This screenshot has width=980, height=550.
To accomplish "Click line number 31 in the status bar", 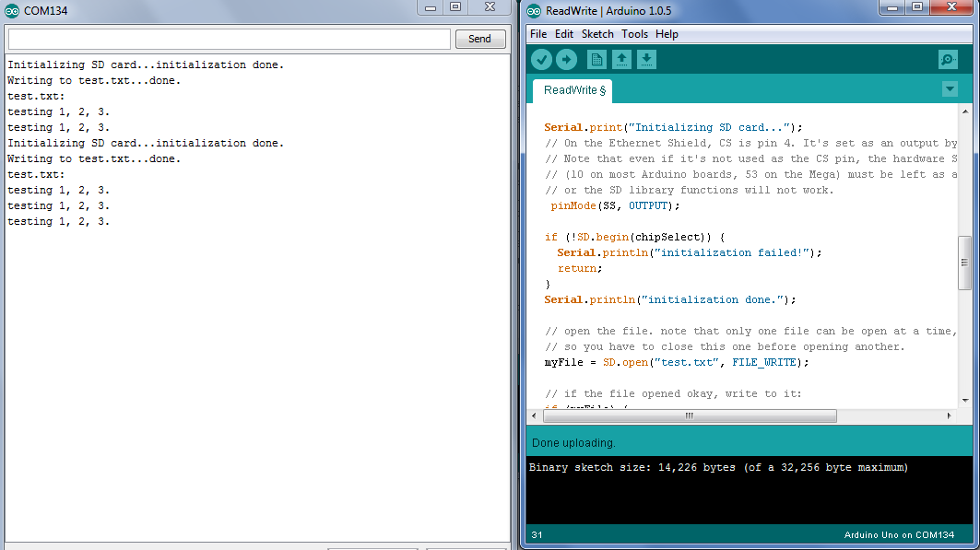I will (x=537, y=535).
